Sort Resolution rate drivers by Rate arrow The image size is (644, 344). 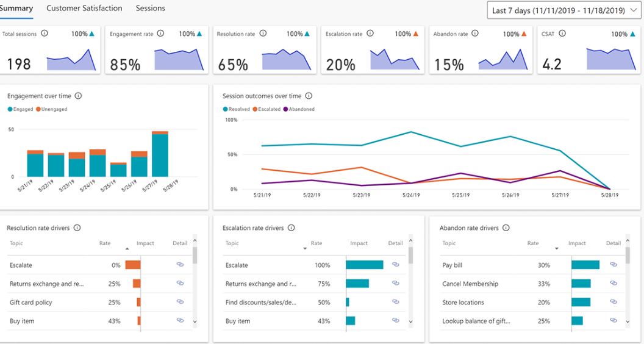(x=127, y=249)
